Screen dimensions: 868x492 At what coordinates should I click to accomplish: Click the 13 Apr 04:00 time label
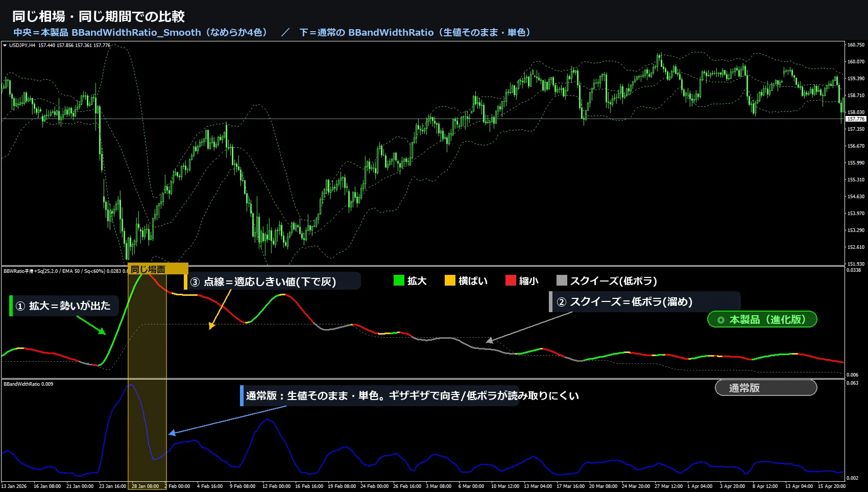[799, 486]
